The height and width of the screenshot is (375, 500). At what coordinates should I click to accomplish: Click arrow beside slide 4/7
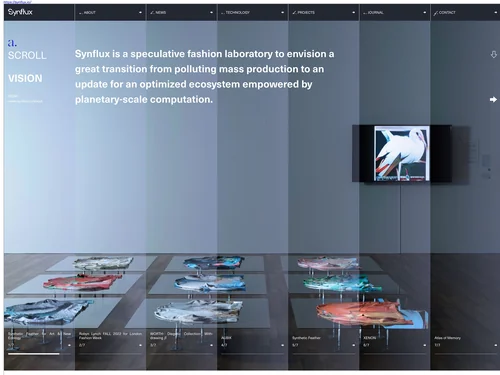point(282,345)
